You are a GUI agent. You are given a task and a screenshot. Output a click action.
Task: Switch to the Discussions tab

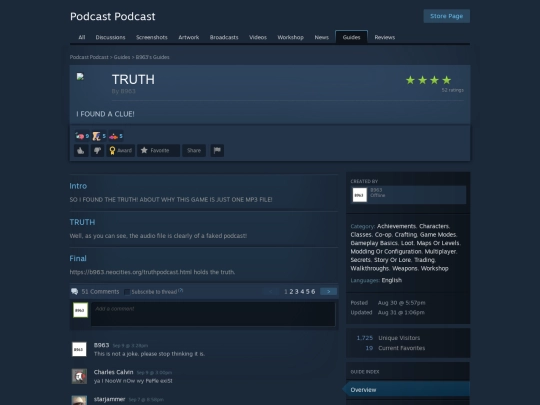click(111, 37)
